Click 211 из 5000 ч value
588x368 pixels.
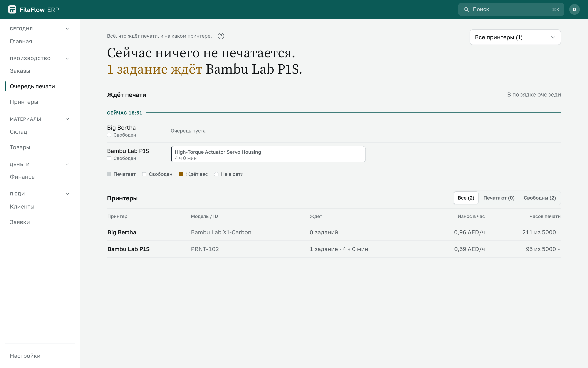click(541, 232)
